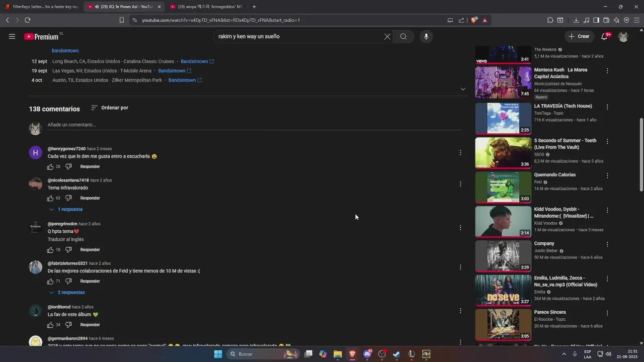Dislike peregrinodcn's comment
The height and width of the screenshot is (362, 644).
coord(68,250)
